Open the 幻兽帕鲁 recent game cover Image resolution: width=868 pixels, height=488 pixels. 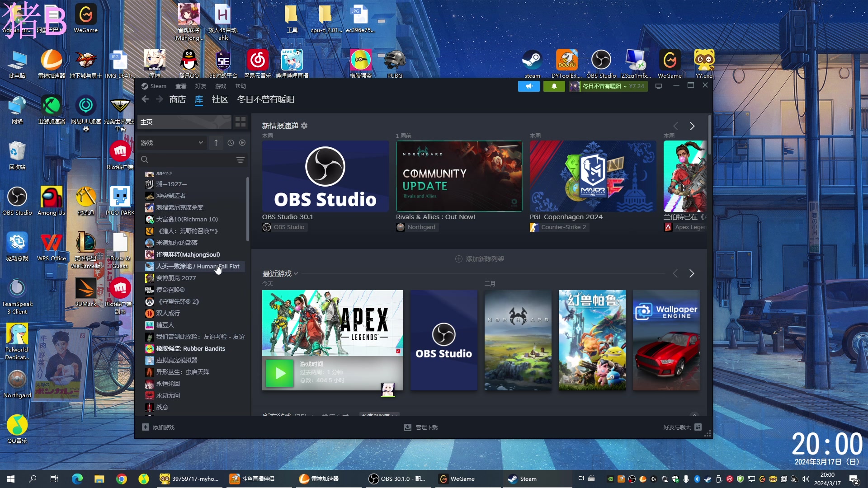(592, 340)
